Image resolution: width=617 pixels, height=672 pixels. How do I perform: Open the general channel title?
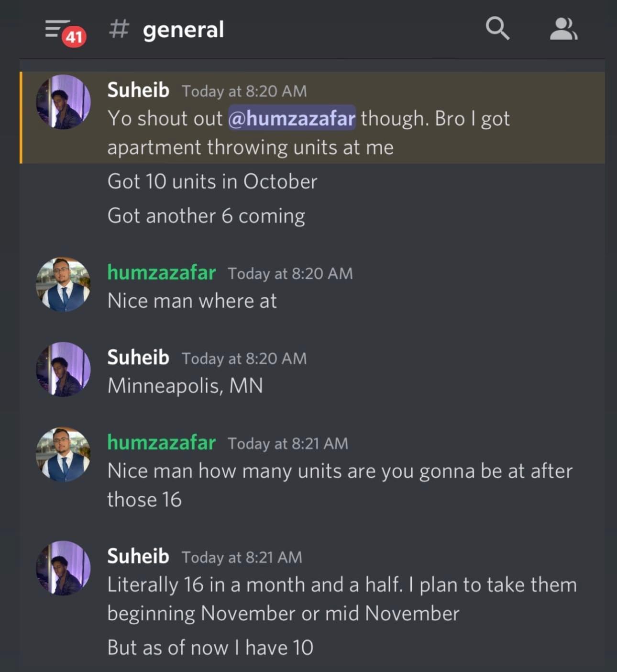pos(183,30)
